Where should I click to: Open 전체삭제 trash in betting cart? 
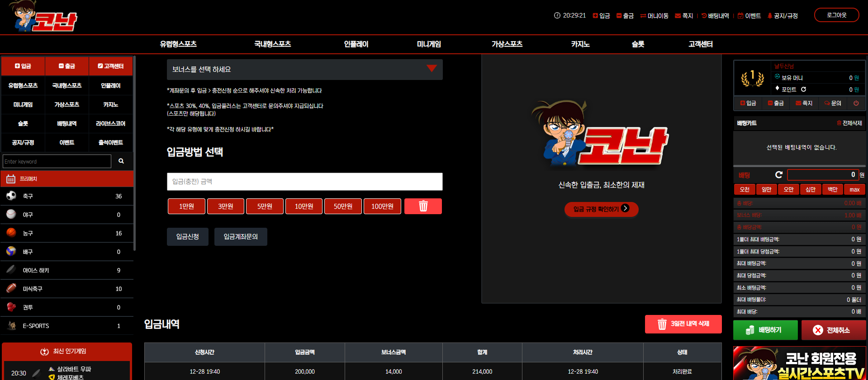849,123
